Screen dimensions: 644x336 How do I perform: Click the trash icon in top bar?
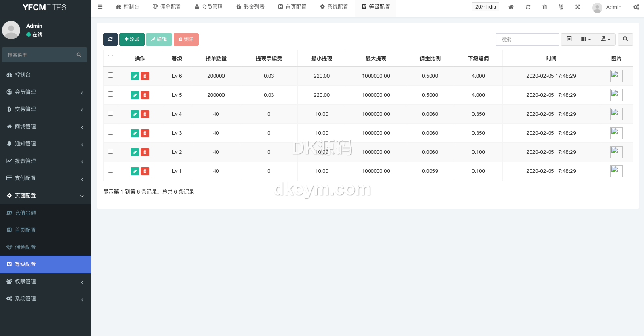(544, 7)
